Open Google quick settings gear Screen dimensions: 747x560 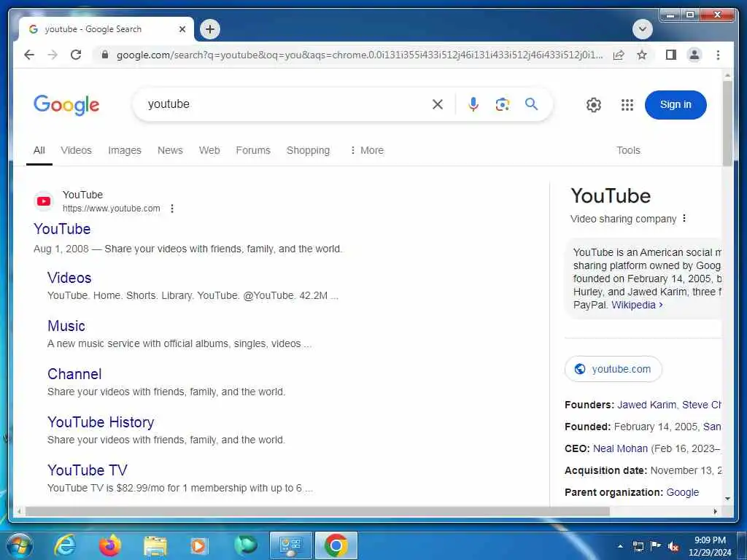[593, 105]
